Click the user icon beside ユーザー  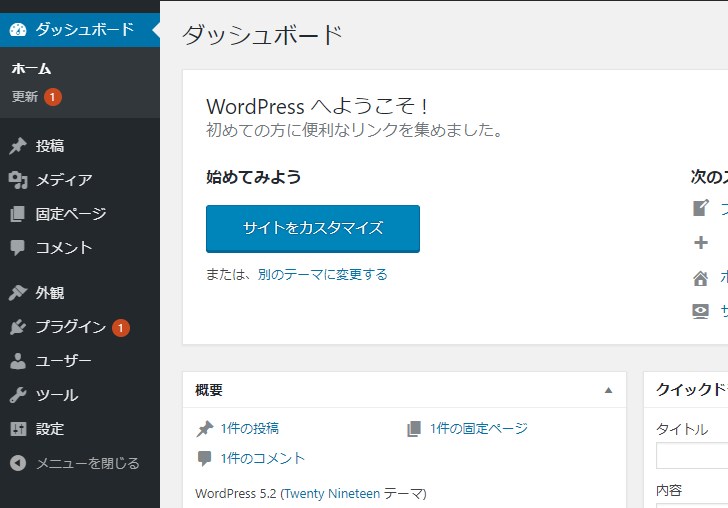[x=18, y=361]
